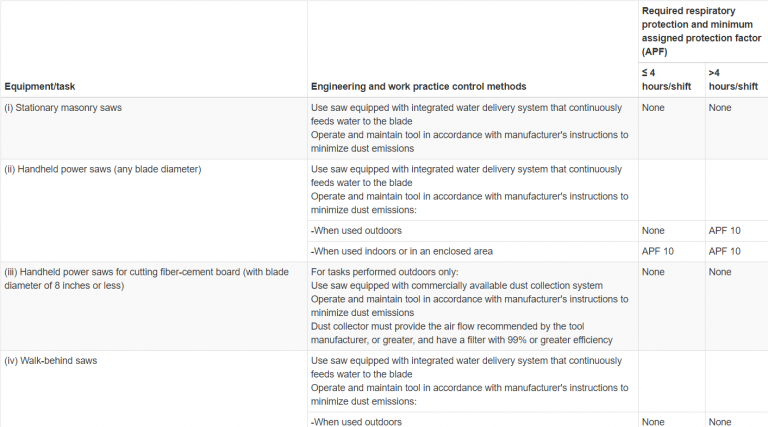This screenshot has height=427, width=768.
Task: Select the Required respiratory protection (APF) header
Action: [x=700, y=30]
